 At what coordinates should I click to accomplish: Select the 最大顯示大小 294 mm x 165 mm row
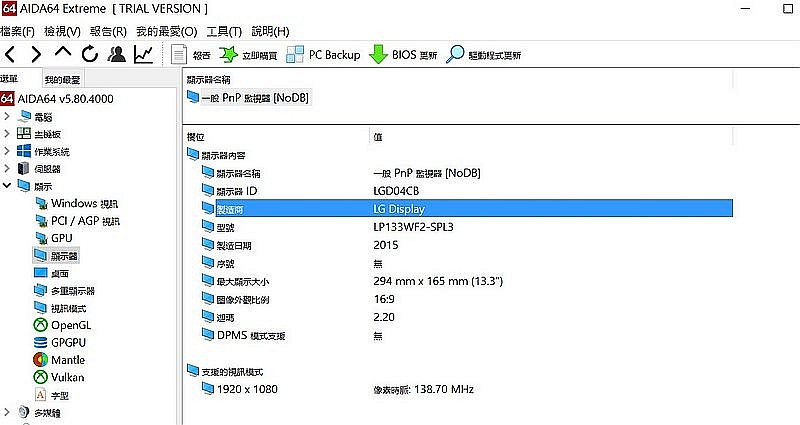[466, 281]
